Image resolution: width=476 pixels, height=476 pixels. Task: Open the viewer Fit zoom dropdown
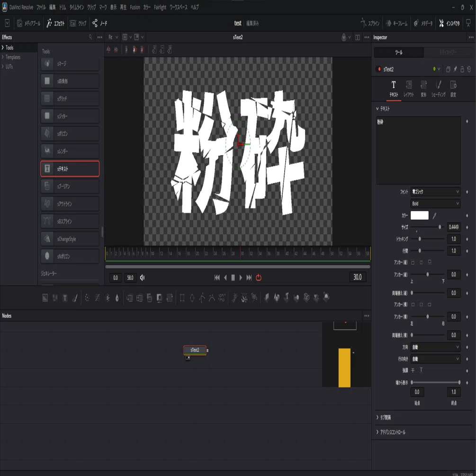point(113,37)
